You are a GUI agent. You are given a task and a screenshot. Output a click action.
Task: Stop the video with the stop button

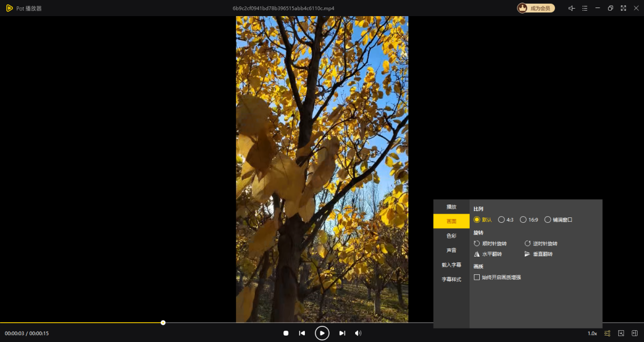(x=286, y=333)
